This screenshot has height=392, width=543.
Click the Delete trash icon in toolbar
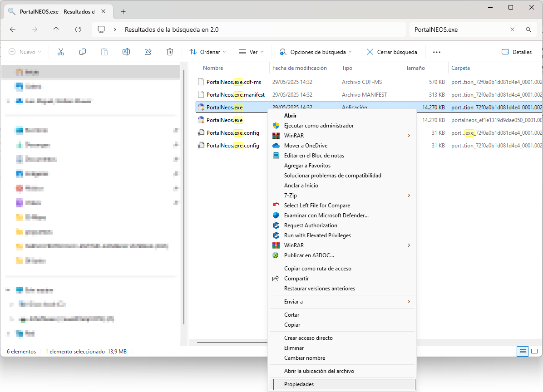point(170,52)
